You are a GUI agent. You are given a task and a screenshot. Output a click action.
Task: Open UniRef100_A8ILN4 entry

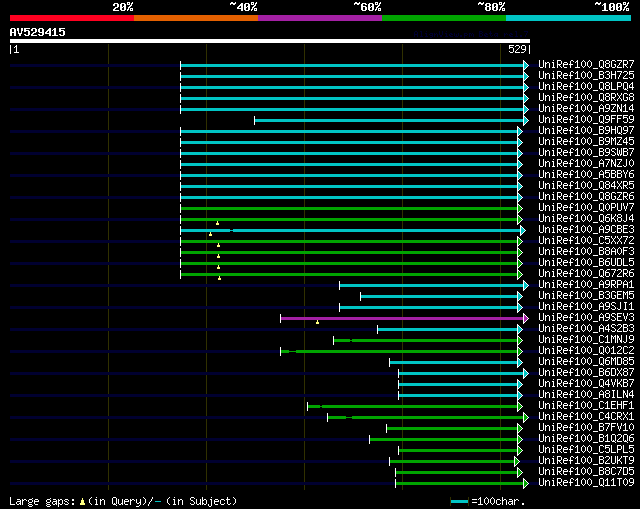(586, 395)
